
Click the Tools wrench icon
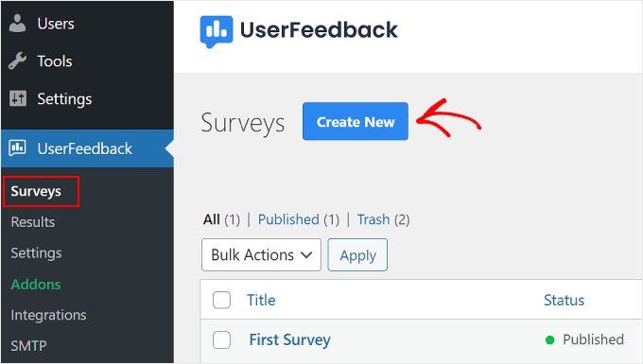coord(17,61)
